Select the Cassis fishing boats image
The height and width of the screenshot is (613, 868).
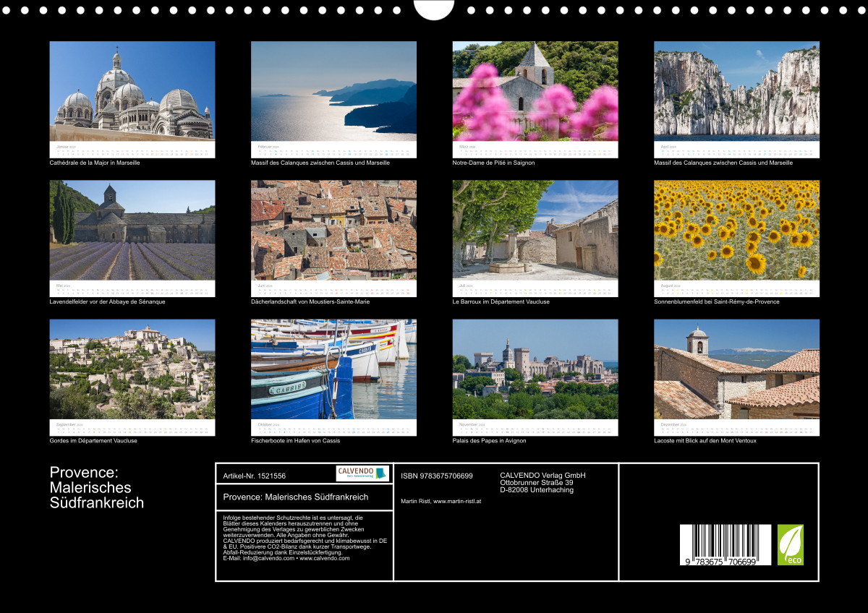click(333, 369)
